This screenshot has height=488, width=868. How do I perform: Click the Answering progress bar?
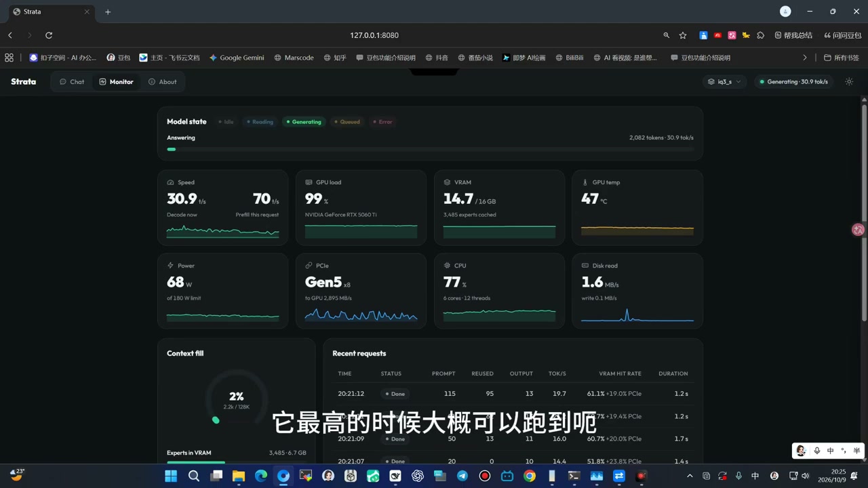tap(430, 149)
